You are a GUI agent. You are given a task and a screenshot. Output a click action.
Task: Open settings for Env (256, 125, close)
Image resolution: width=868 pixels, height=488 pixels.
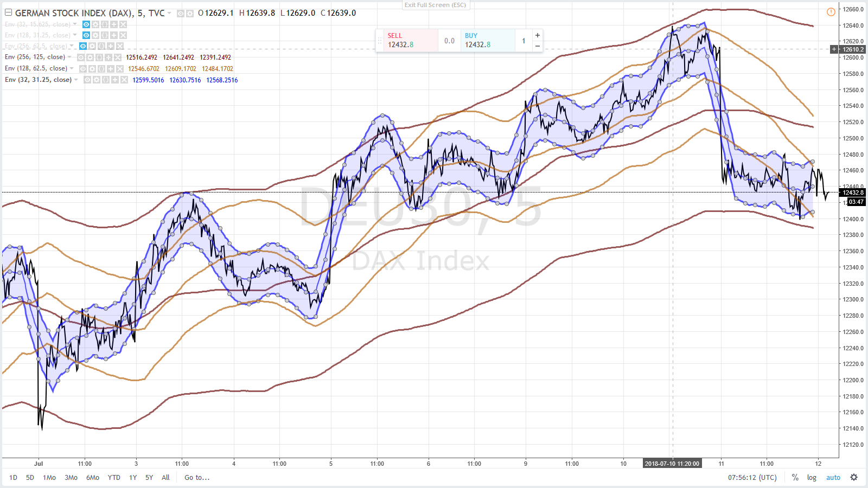90,57
